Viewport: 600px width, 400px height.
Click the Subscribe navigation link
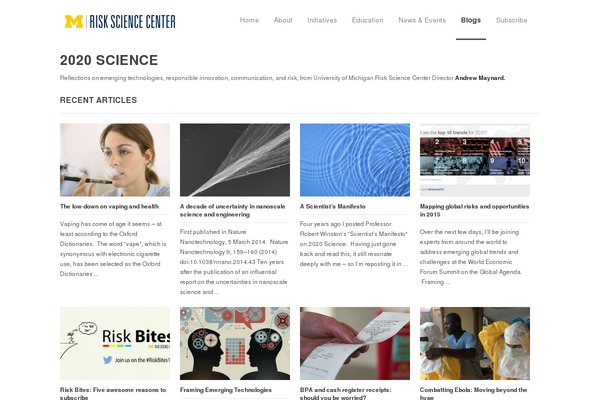[x=512, y=20]
